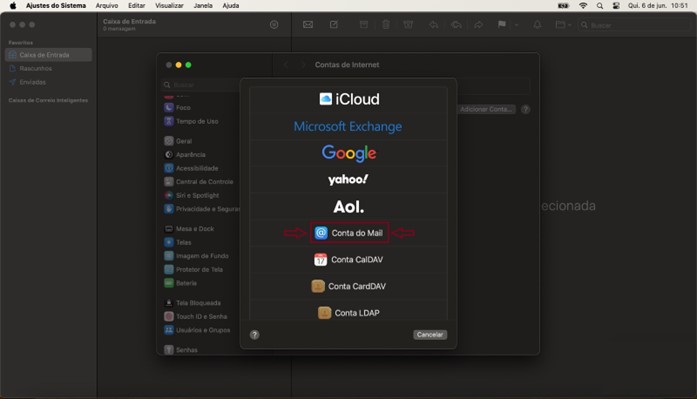Image resolution: width=697 pixels, height=399 pixels.
Task: Open Spotlight search in menu bar
Action: point(600,5)
